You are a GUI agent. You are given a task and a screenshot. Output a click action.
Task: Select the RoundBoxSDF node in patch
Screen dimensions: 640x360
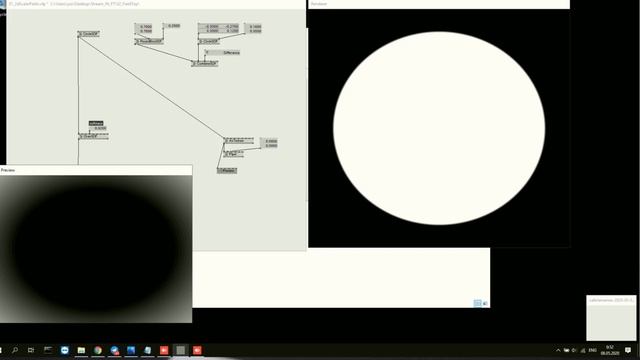149,41
